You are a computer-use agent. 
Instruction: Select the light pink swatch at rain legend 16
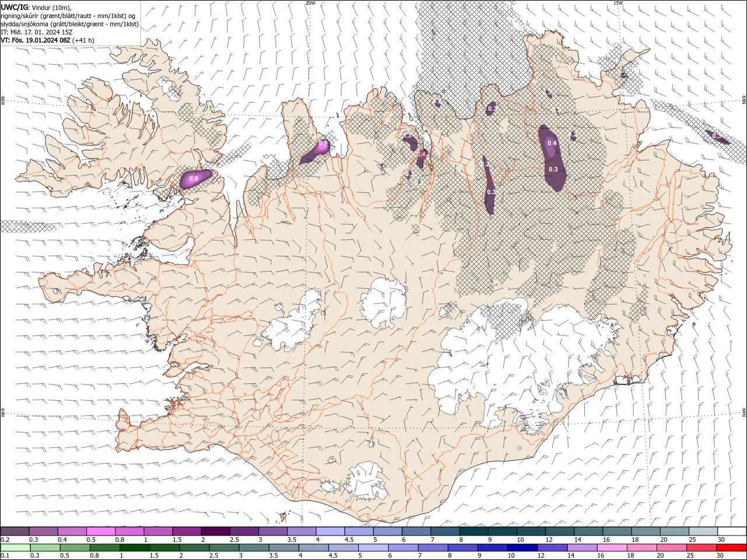(611, 548)
